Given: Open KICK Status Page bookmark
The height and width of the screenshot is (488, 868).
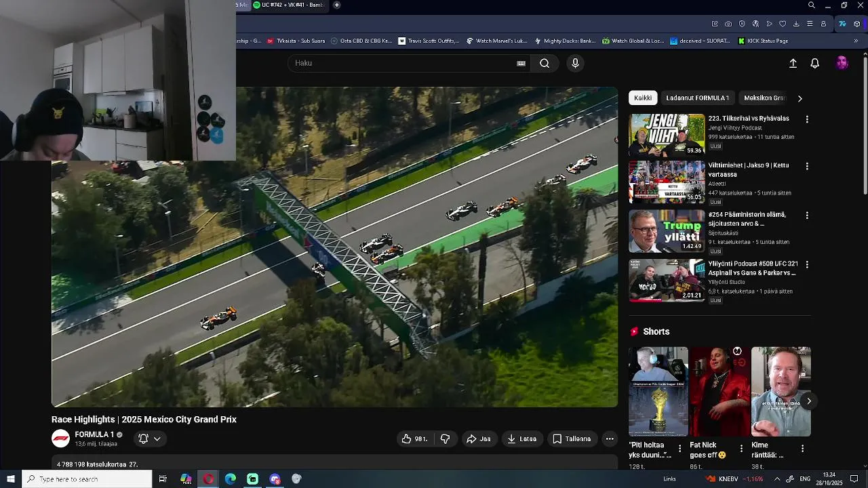Looking at the screenshot, I should pyautogui.click(x=763, y=41).
